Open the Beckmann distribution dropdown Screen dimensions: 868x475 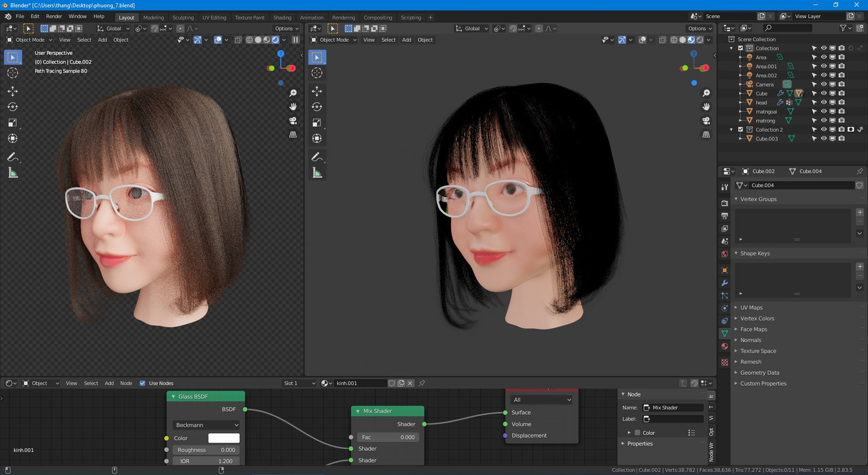(x=206, y=424)
